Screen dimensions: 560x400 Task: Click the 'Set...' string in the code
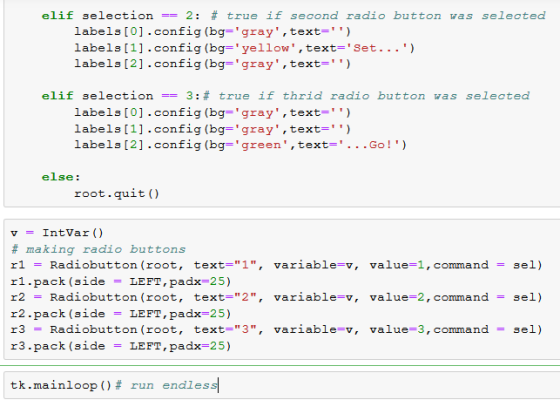[x=377, y=48]
